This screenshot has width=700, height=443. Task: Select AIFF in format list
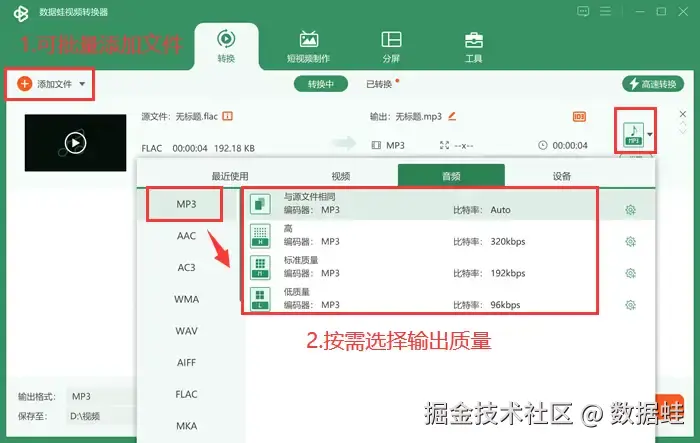(x=186, y=363)
